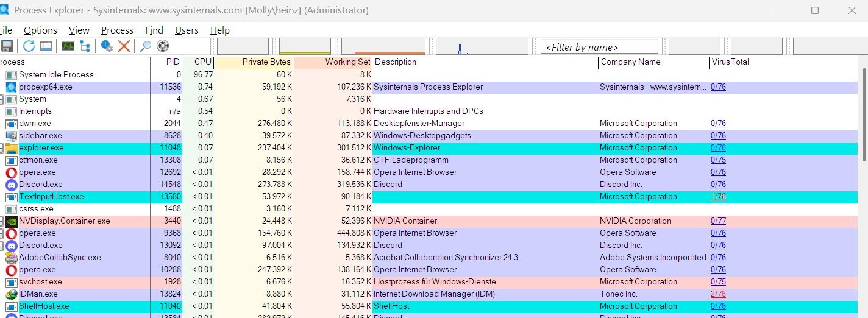Toggle the lower pane toolbar icon
868x318 pixels.
(46, 46)
